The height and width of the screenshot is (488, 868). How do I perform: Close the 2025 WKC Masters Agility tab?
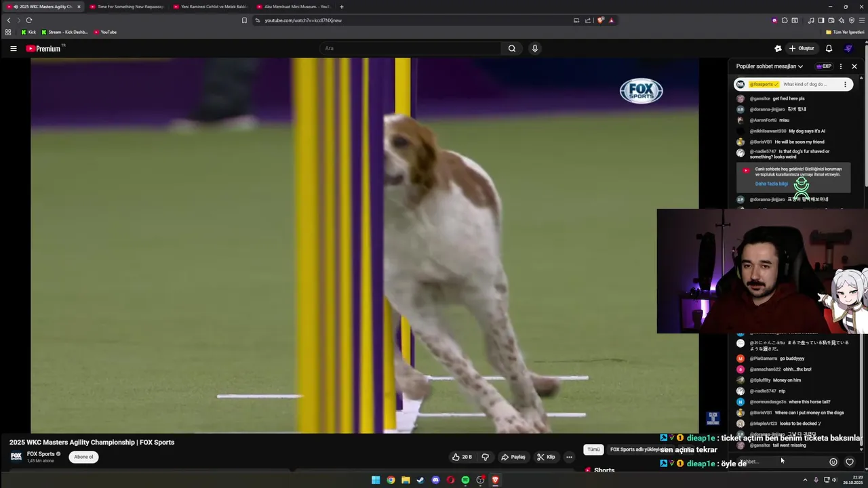[79, 7]
